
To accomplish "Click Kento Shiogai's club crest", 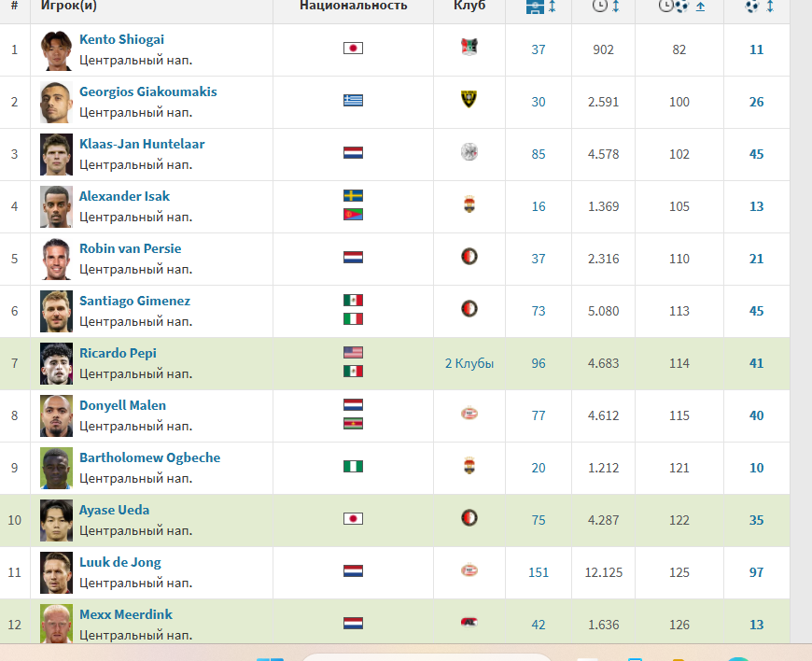I will (469, 48).
